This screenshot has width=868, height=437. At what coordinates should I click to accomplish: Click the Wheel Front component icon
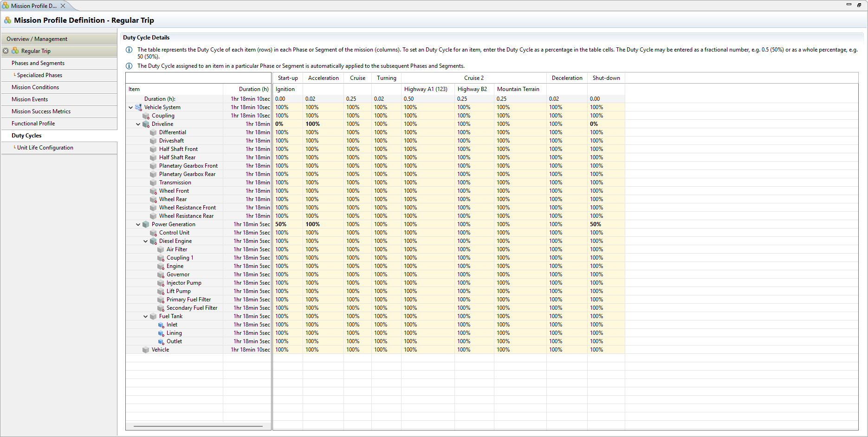(153, 191)
